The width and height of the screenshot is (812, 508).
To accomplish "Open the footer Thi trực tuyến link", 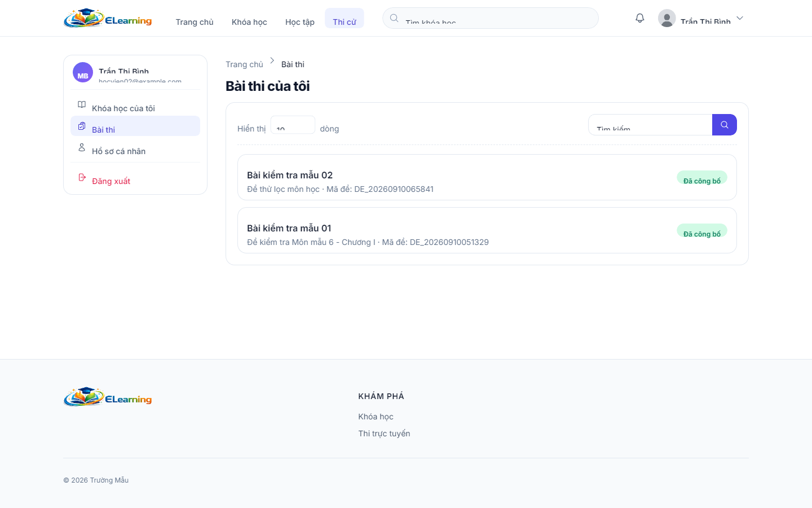I will point(384,433).
